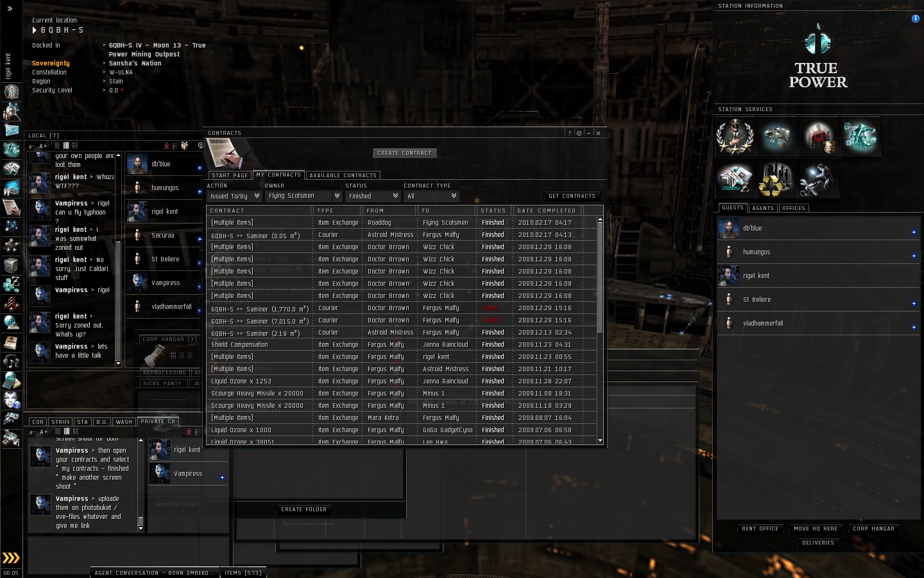Open the Calculator icon in the Neocom
The width and height of the screenshot is (924, 578).
tap(11, 380)
